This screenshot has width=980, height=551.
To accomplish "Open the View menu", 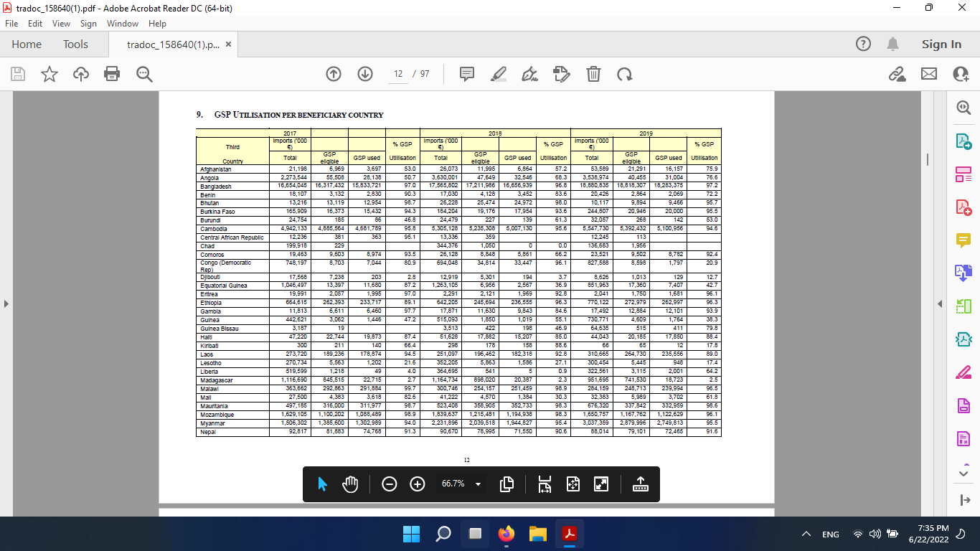I will coord(62,24).
